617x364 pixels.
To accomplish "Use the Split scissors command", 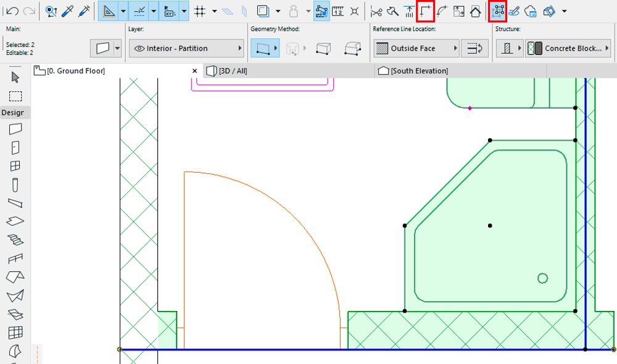I will click(376, 11).
